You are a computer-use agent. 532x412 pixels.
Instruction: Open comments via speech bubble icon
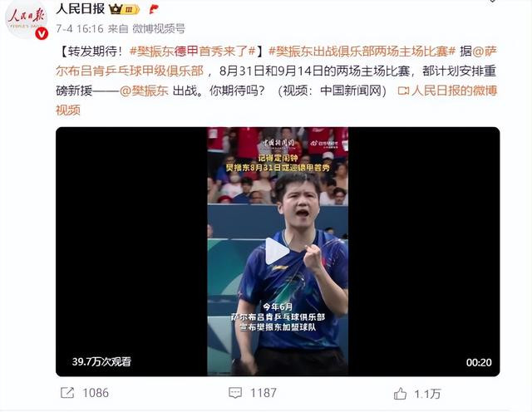click(235, 393)
